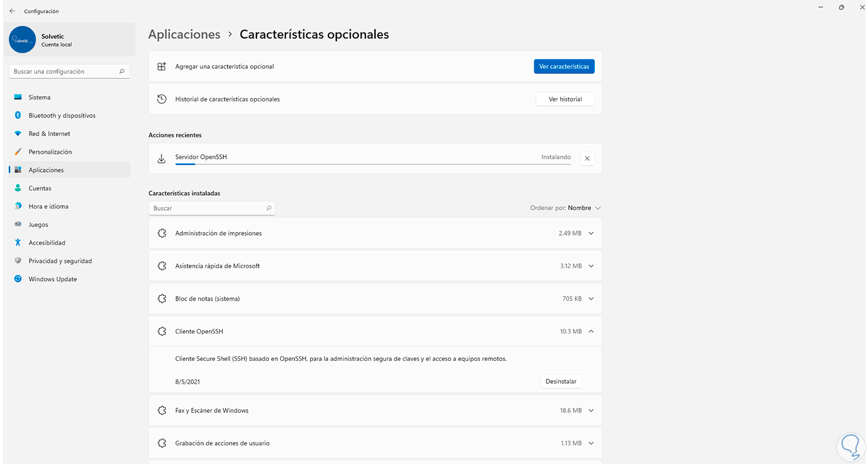Cancel the Servidor OpenSSH installation
Image resolution: width=868 pixels, height=464 pixels.
tap(587, 158)
